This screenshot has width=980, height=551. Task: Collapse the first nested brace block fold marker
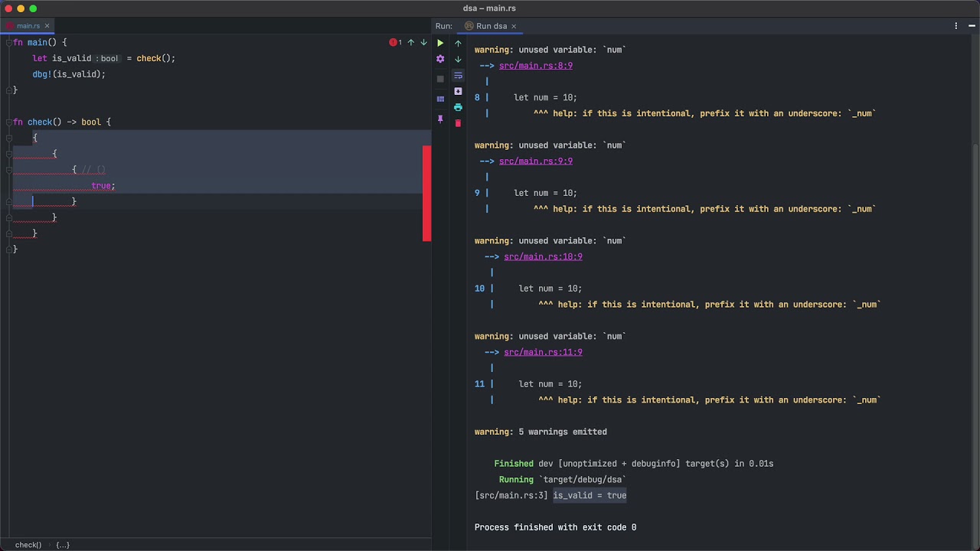(8, 139)
